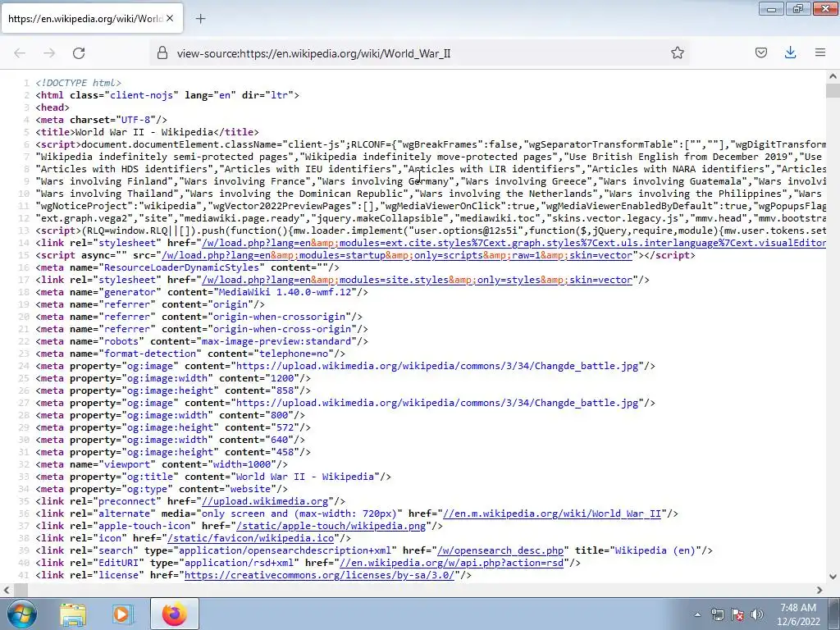840x630 pixels.
Task: Open the creativecommons.org by-sa/3.0 link
Action: (319, 575)
